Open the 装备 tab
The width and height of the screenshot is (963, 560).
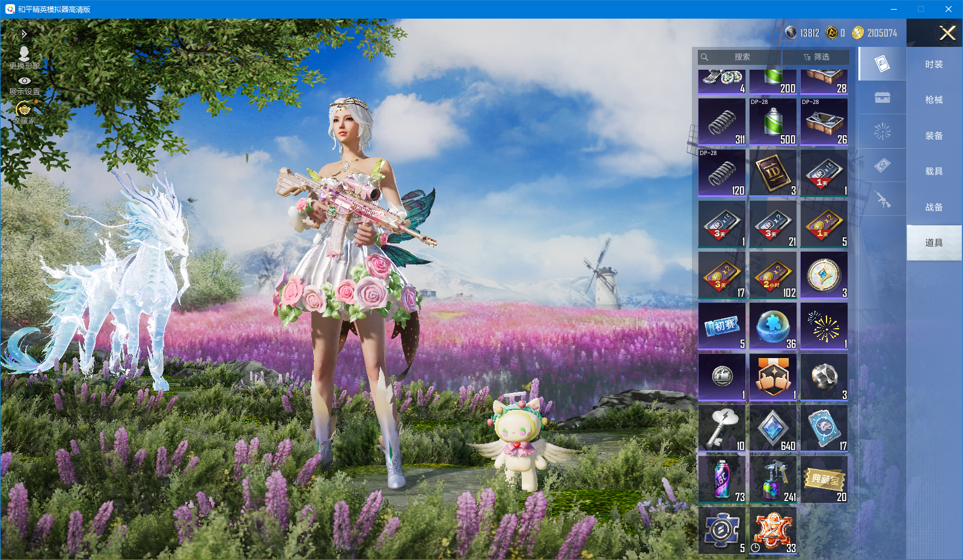point(934,136)
